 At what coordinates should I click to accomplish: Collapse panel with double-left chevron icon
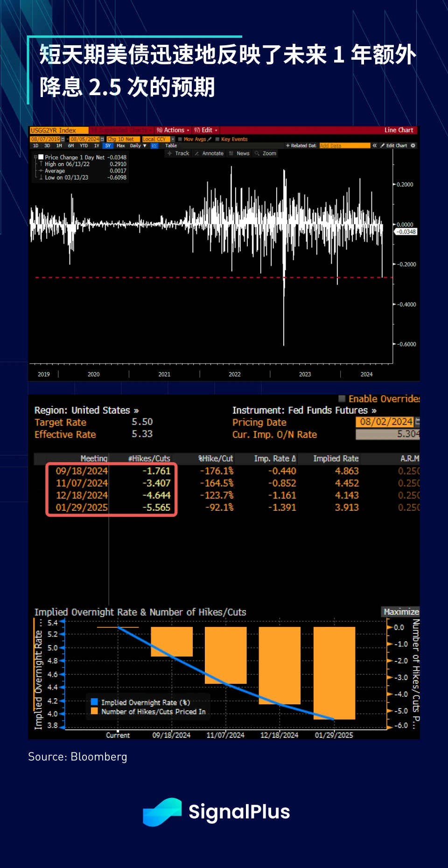pos(374,146)
